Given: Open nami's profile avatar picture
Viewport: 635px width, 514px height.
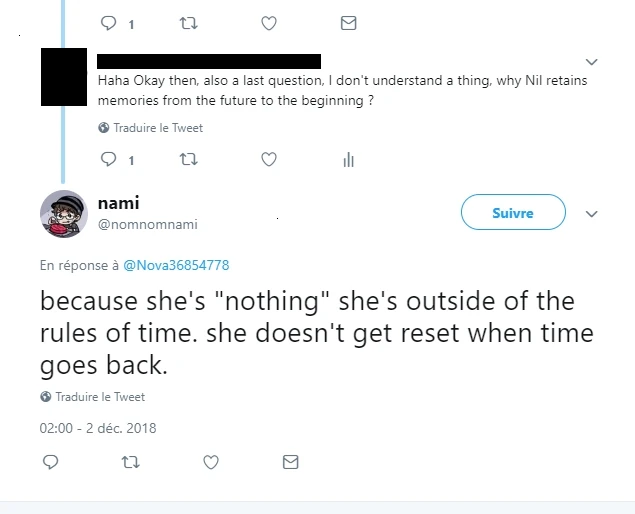Looking at the screenshot, I should click(x=64, y=214).
